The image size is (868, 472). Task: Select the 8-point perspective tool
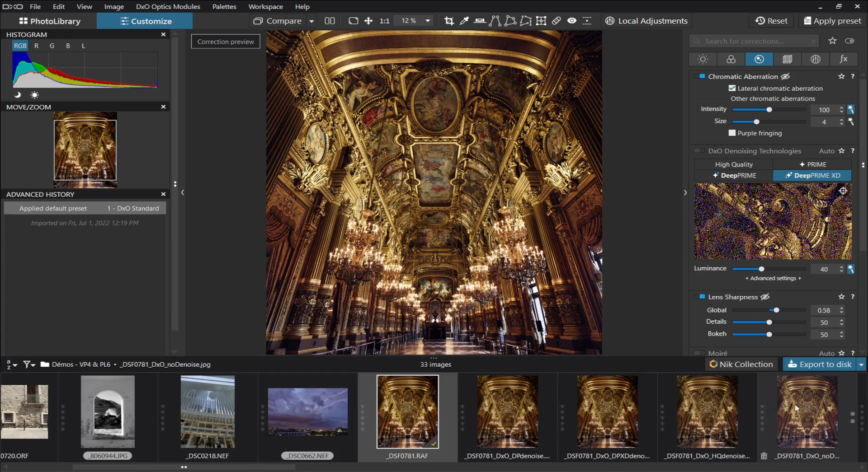526,21
